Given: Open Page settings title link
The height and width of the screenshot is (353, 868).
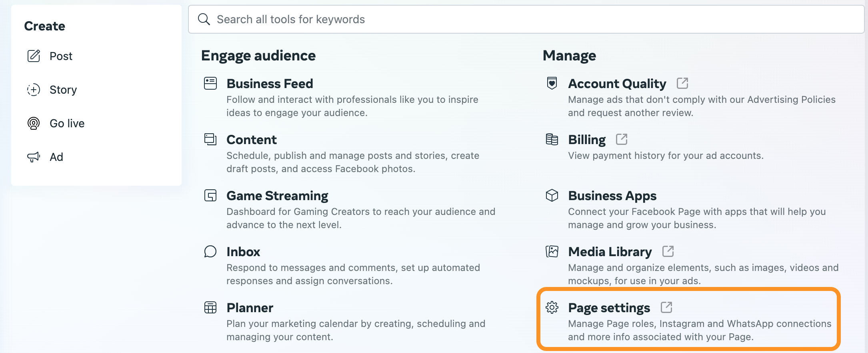Looking at the screenshot, I should (609, 308).
